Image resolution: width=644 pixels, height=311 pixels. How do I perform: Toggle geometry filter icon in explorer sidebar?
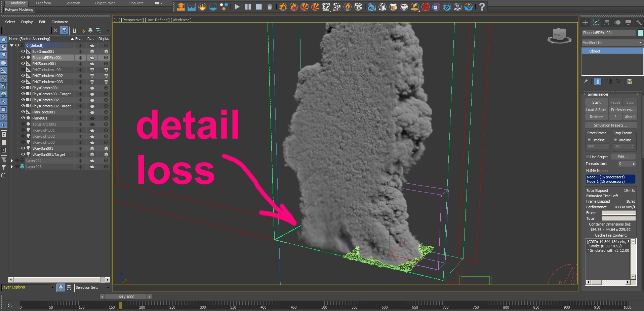click(4, 40)
